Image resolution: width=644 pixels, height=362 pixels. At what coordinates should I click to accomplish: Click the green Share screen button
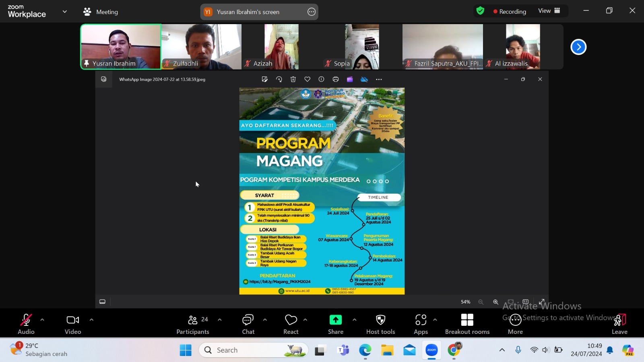click(336, 324)
